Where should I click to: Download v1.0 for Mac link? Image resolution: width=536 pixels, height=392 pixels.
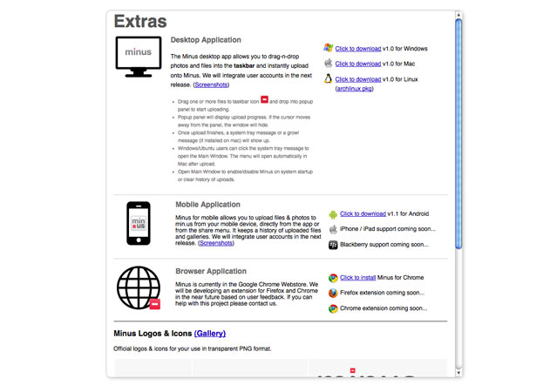(358, 64)
